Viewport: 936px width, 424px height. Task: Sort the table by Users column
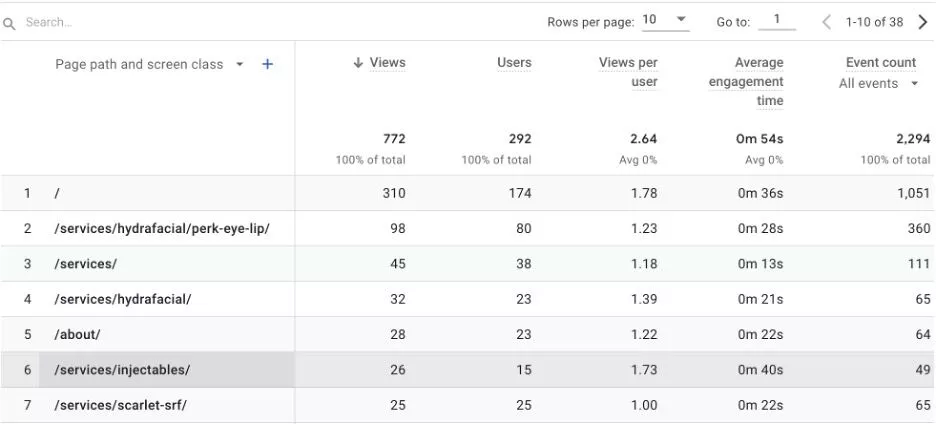point(514,62)
